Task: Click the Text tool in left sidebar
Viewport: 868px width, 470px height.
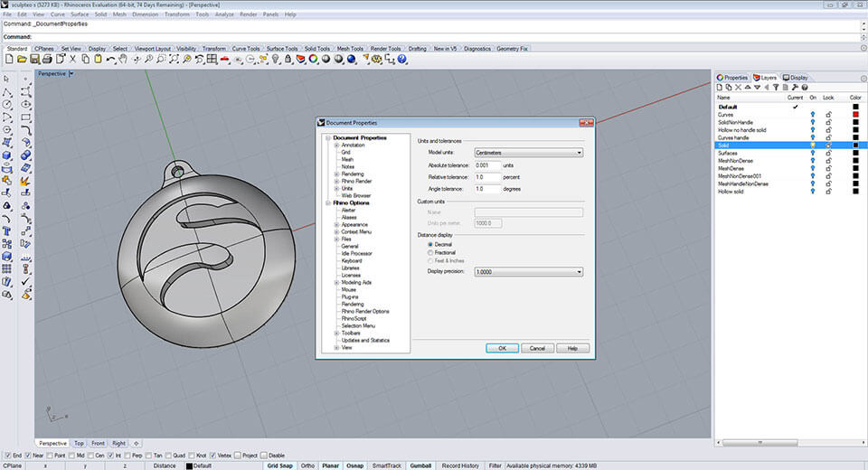Action: coord(6,230)
